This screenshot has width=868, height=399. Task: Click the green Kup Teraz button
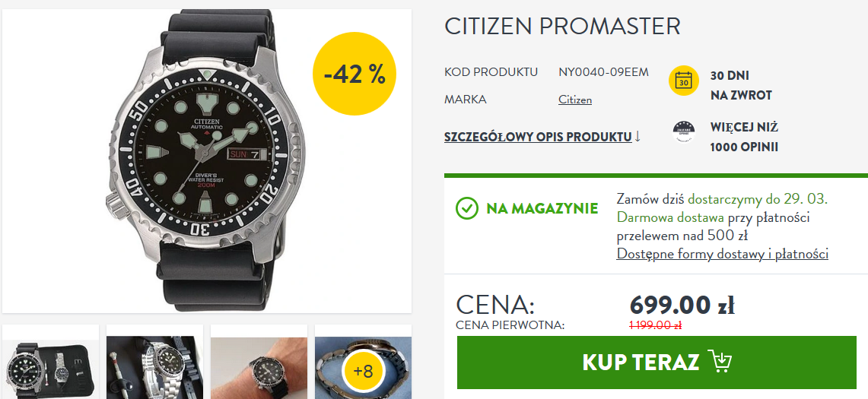[x=657, y=362]
